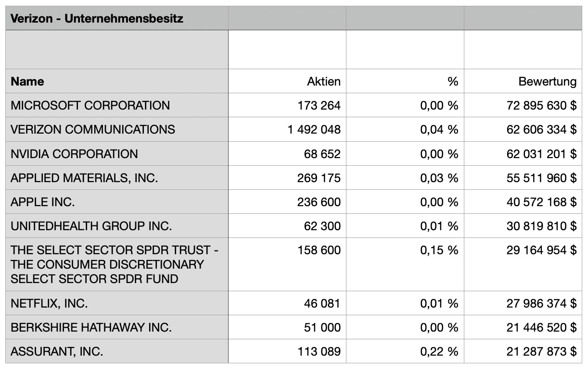Select the APPLIED MATERIALS, INC. cell
Screen dimensions: 588x371
click(84, 178)
